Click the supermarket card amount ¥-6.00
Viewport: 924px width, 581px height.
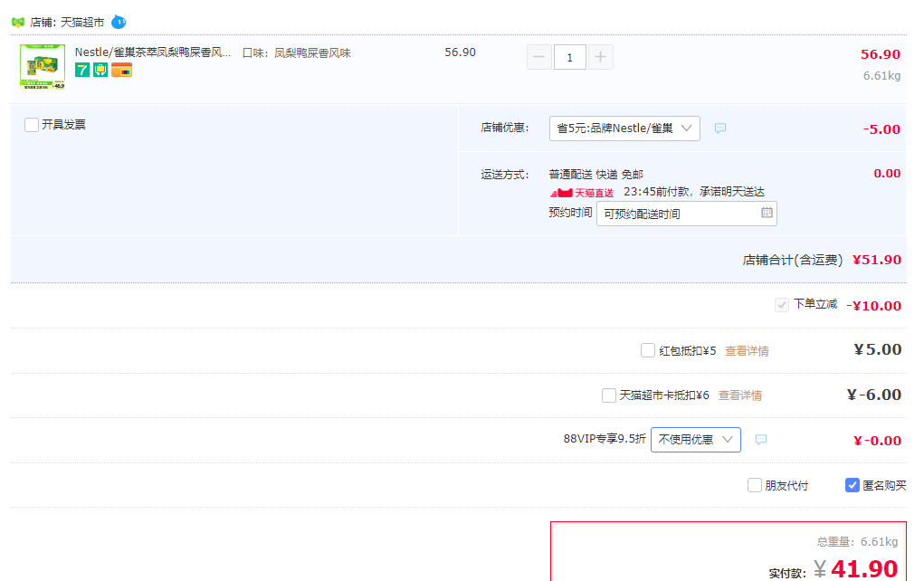874,395
